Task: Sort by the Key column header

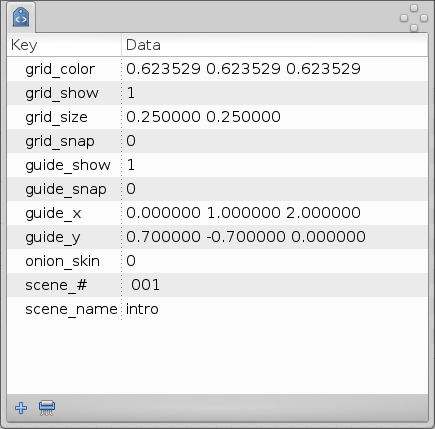Action: [64, 45]
